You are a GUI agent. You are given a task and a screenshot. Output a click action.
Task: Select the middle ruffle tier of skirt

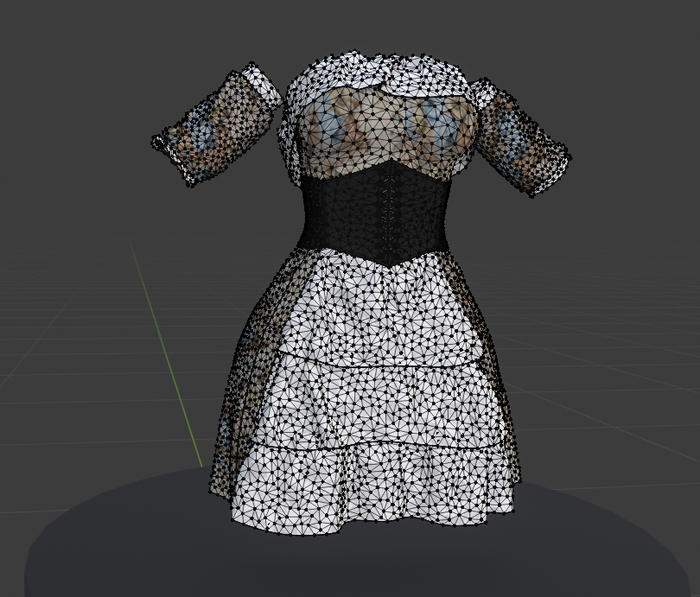pos(379,403)
